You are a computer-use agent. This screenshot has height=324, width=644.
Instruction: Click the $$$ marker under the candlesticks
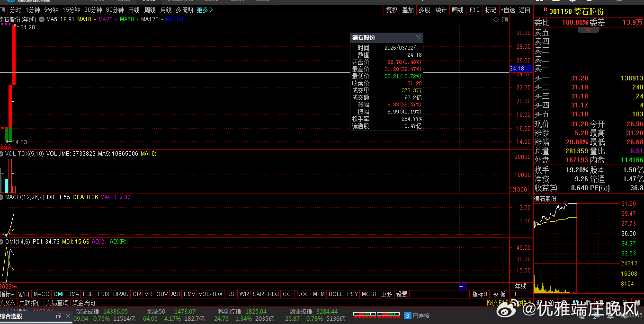tap(6, 147)
